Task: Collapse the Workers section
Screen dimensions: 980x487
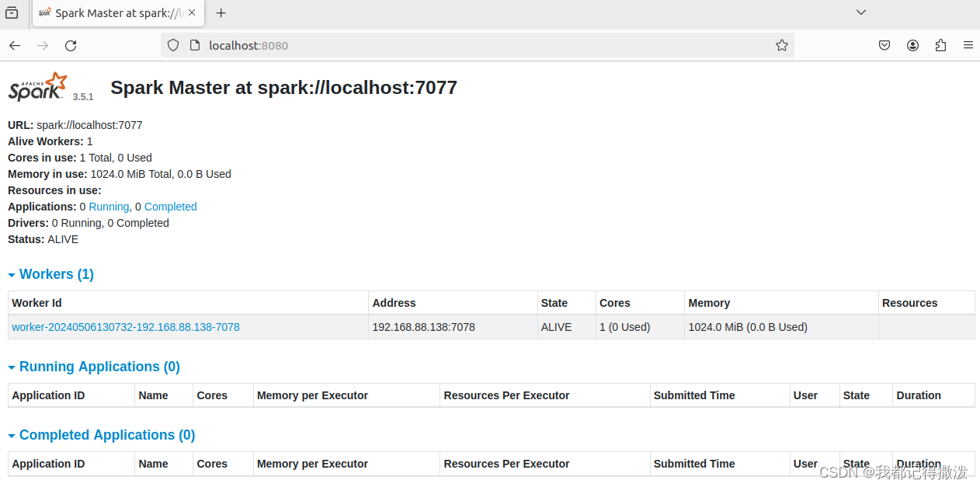Action: 11,274
